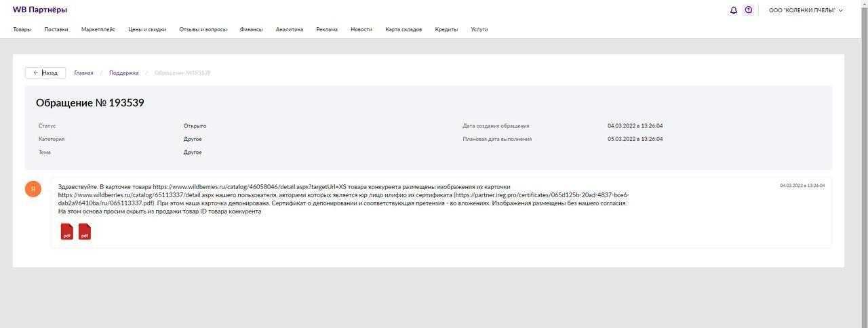
Task: Open the Маркетплейс menu item
Action: point(98,30)
